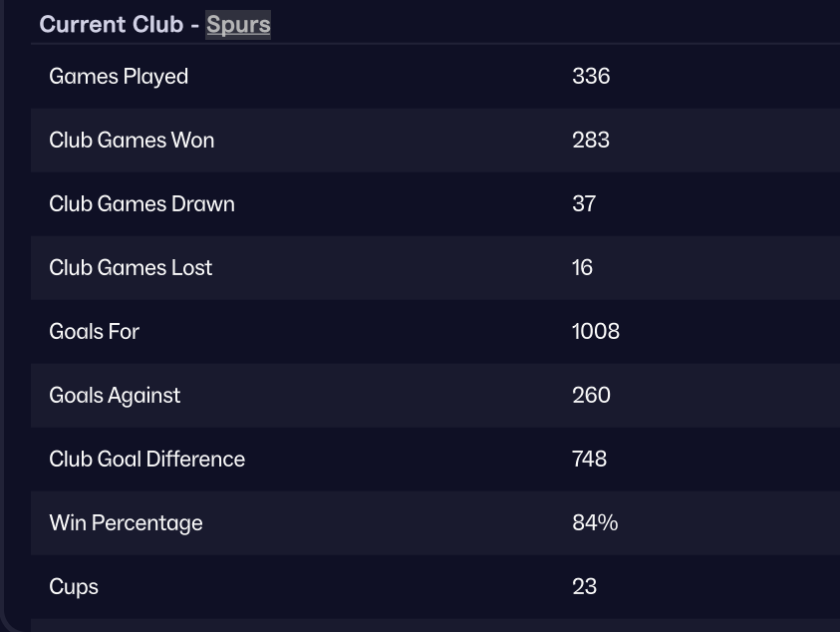840x632 pixels.
Task: Click the Club Games Lost label
Action: tap(131, 268)
